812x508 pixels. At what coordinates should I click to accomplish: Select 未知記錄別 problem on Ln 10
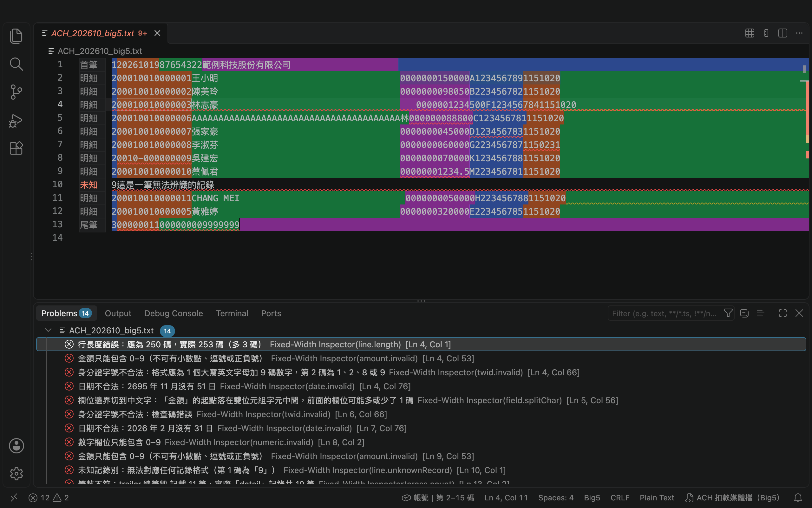coord(421,470)
